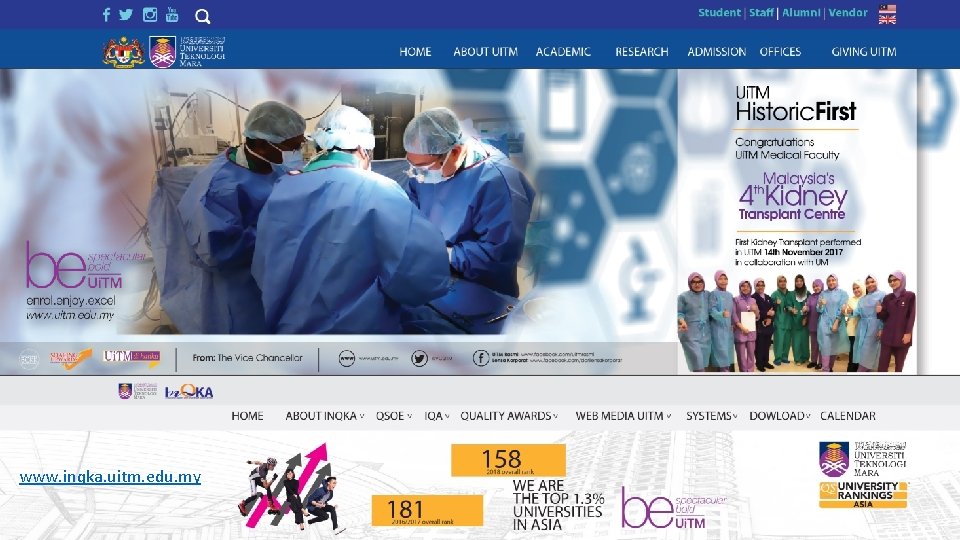
Task: Click the 'From: The Vice Chancellor' text
Action: [247, 358]
